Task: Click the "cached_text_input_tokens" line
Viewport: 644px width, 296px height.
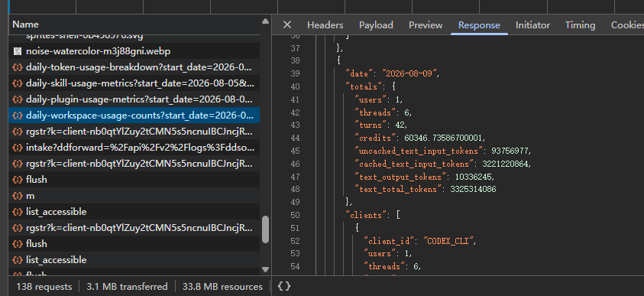Action: [443, 164]
